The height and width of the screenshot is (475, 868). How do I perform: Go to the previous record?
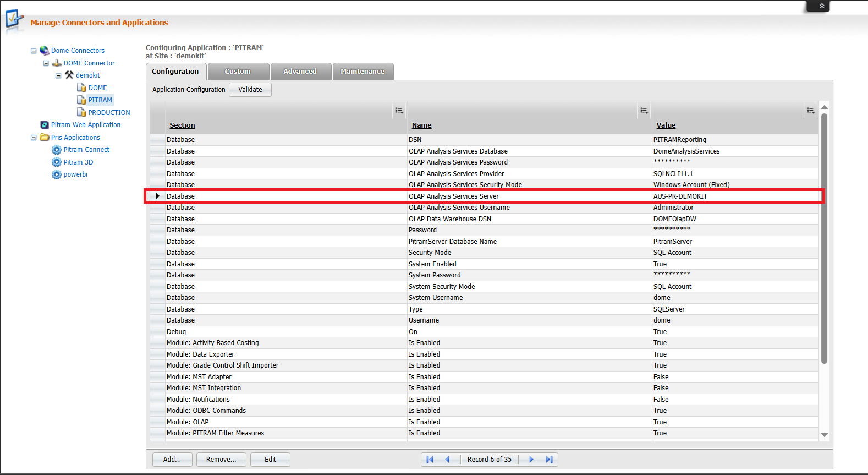click(x=448, y=460)
